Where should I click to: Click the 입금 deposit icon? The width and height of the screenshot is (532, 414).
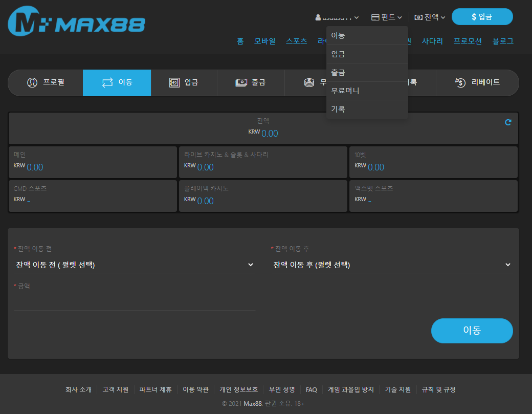coord(173,82)
